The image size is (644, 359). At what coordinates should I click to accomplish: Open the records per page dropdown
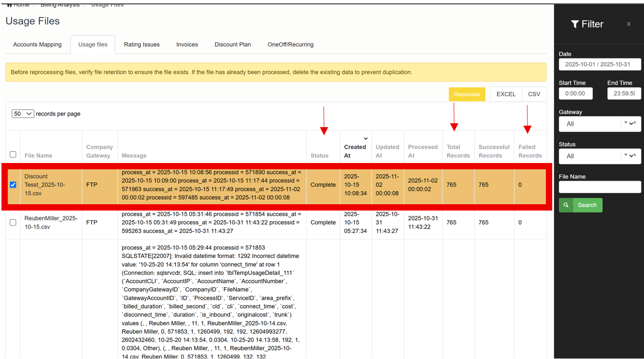point(23,114)
